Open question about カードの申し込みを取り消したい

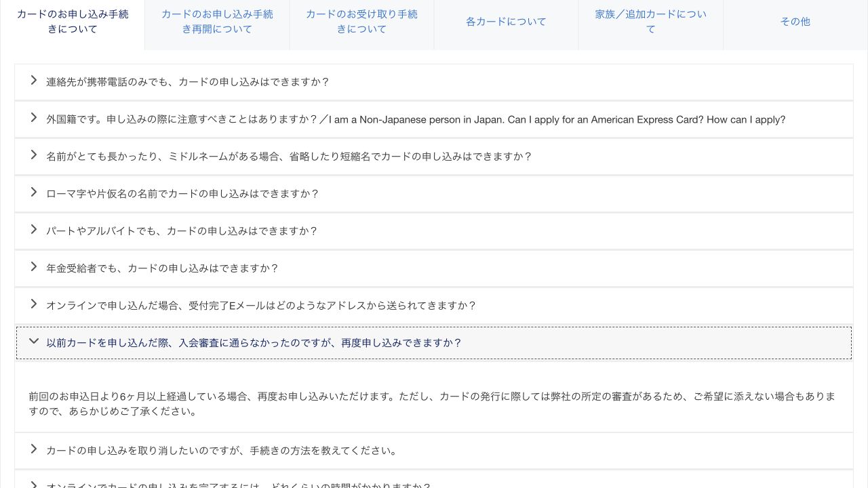click(x=434, y=451)
